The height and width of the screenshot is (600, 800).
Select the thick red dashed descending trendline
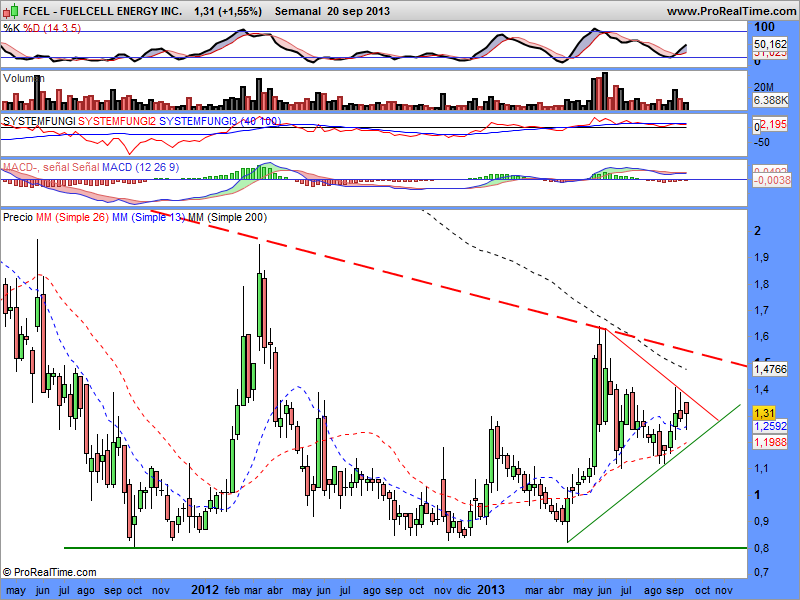449,288
